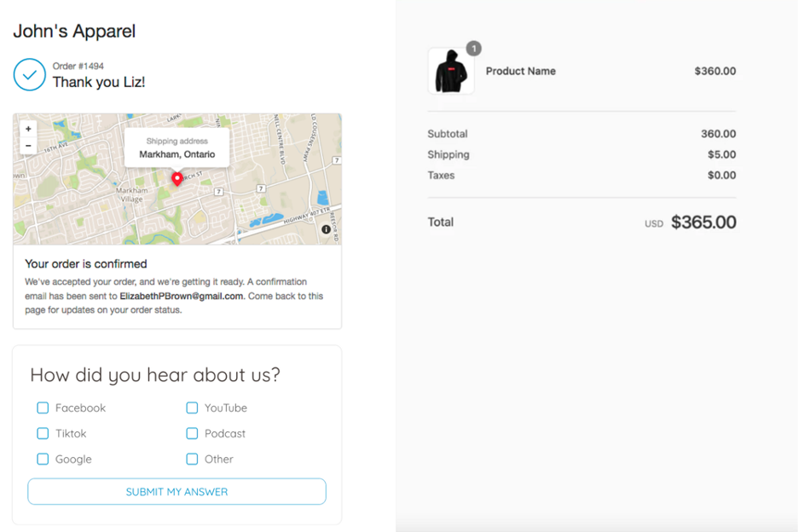
Task: Open the black hoodie product thumbnail
Action: pos(451,72)
